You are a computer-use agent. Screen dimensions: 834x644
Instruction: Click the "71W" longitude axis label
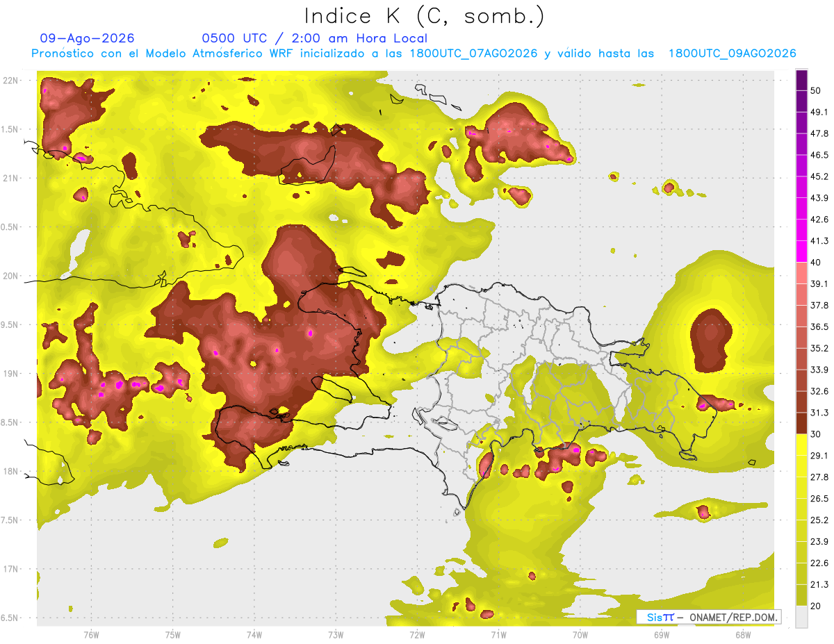(x=498, y=635)
